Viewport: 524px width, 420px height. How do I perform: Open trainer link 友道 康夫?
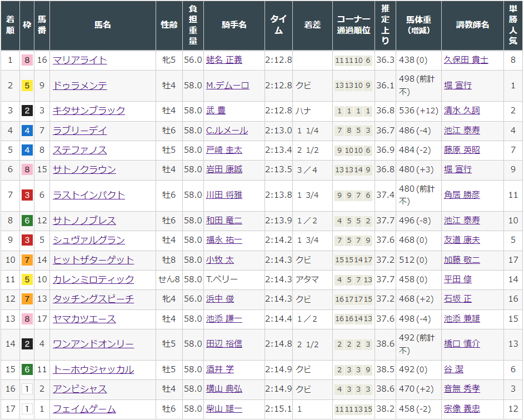click(462, 240)
